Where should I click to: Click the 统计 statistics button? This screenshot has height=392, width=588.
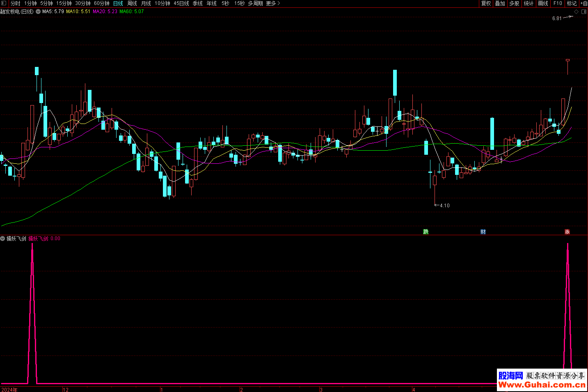(x=529, y=3)
